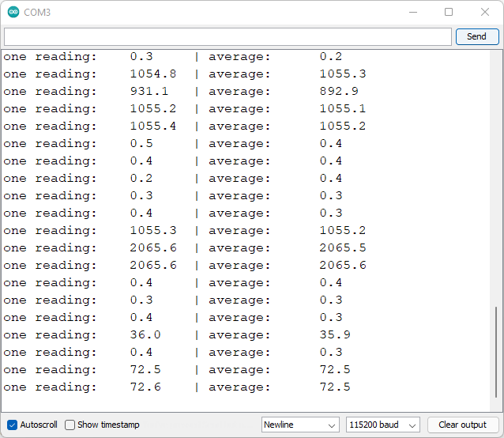Click the 35.9 average value
Screen dimensions: 504x438
tap(335, 335)
